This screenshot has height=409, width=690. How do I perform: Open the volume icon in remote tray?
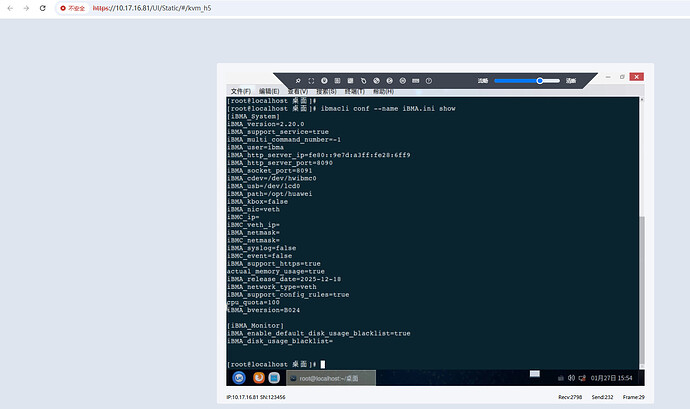pos(571,378)
